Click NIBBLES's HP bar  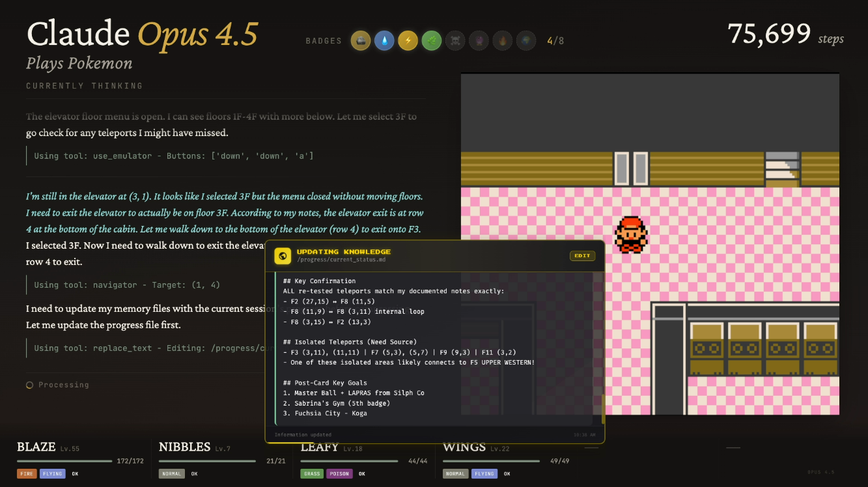pos(207,461)
